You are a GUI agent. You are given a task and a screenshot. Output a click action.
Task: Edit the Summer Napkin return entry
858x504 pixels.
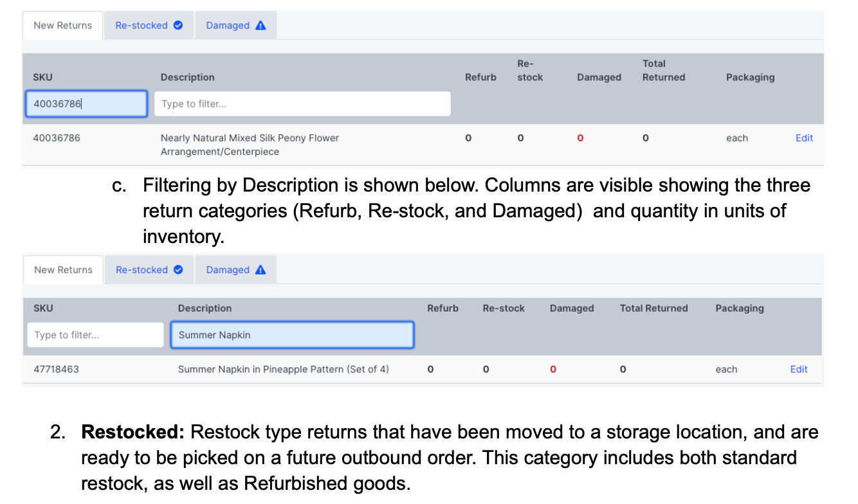(x=798, y=369)
